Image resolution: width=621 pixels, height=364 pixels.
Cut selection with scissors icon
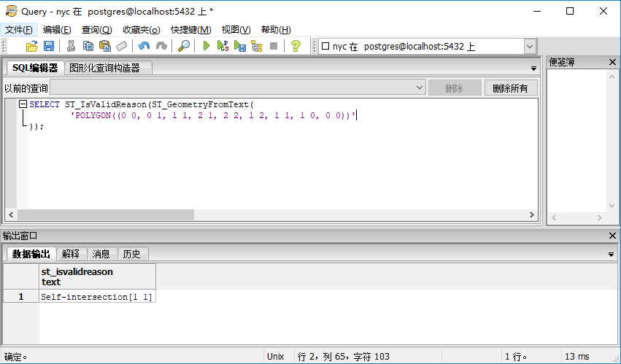click(71, 47)
